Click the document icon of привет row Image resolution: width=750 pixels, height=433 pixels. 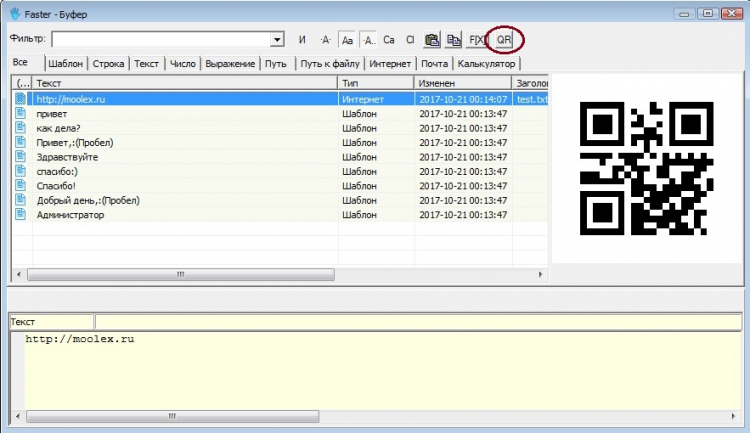[x=20, y=113]
